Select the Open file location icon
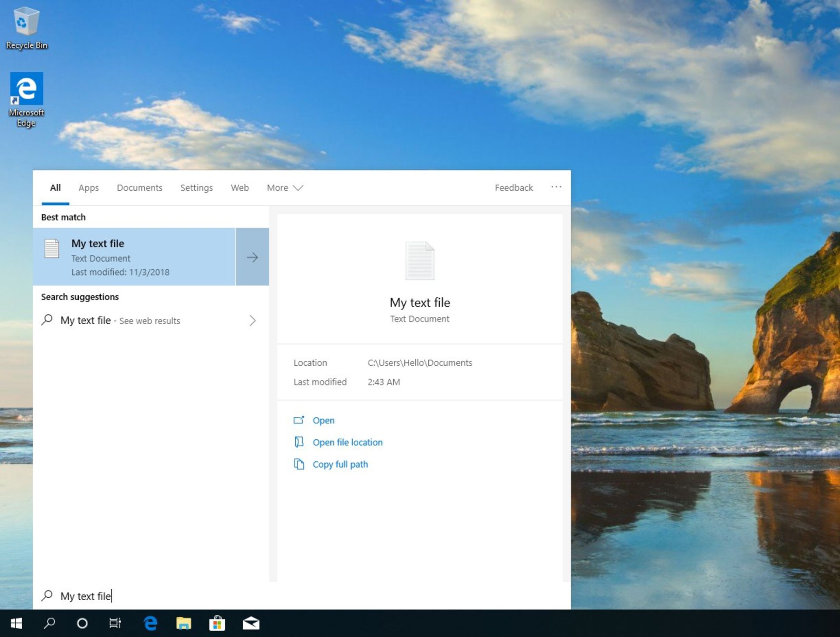 tap(300, 442)
